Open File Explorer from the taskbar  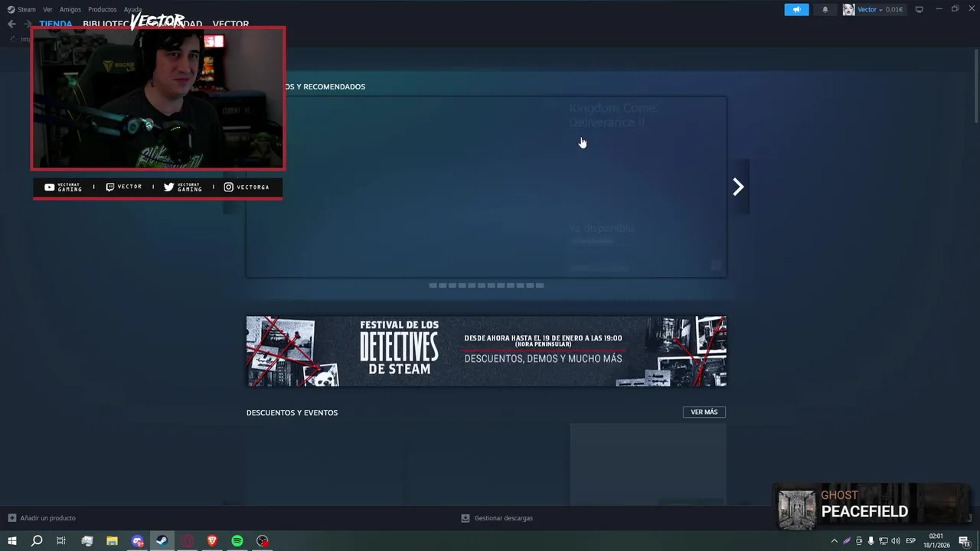(112, 541)
